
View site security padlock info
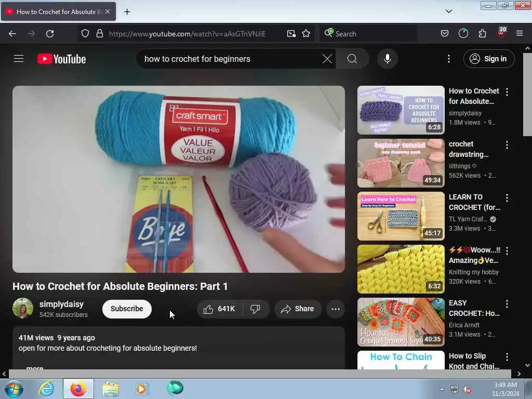click(x=99, y=33)
